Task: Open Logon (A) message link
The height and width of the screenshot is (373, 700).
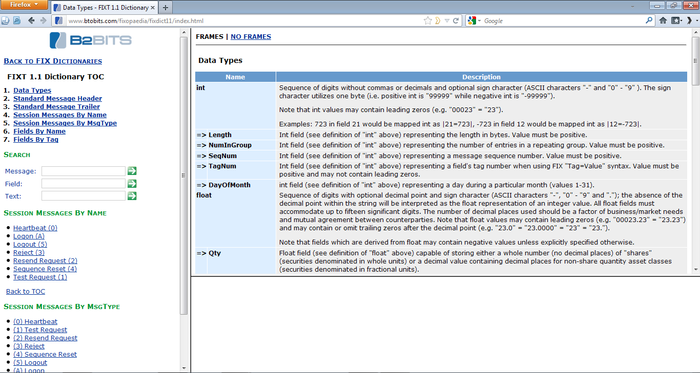Action: tap(29, 236)
